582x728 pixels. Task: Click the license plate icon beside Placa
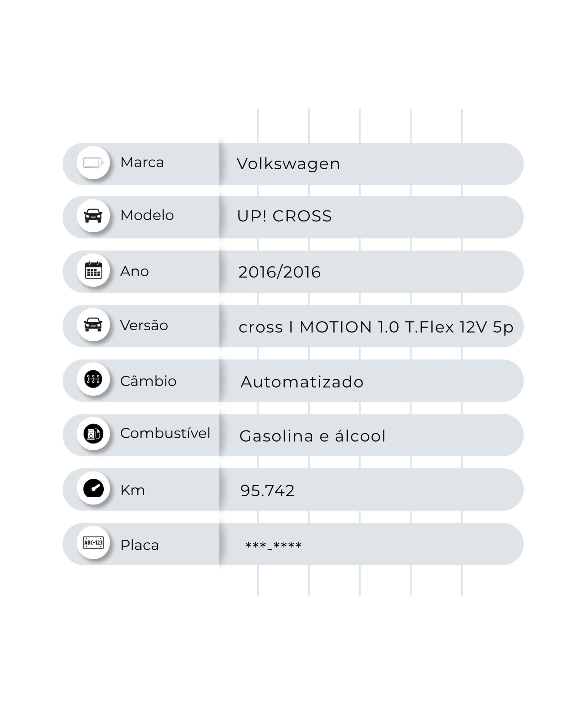[x=93, y=543]
